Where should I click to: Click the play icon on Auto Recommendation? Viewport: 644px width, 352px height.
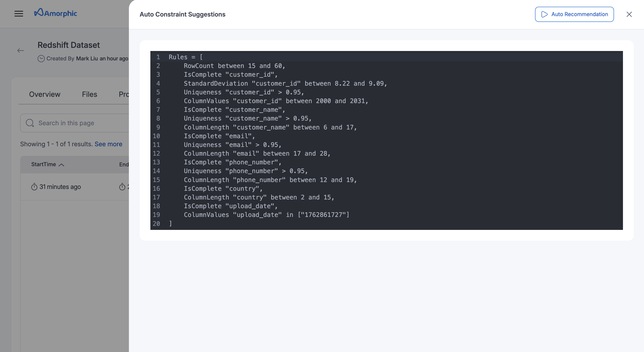coord(544,14)
